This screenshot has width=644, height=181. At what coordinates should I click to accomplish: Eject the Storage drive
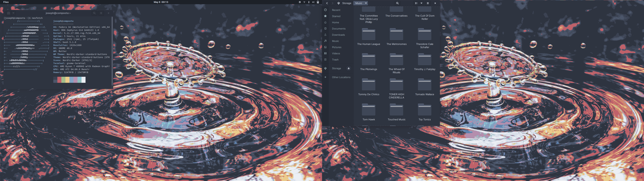point(348,69)
